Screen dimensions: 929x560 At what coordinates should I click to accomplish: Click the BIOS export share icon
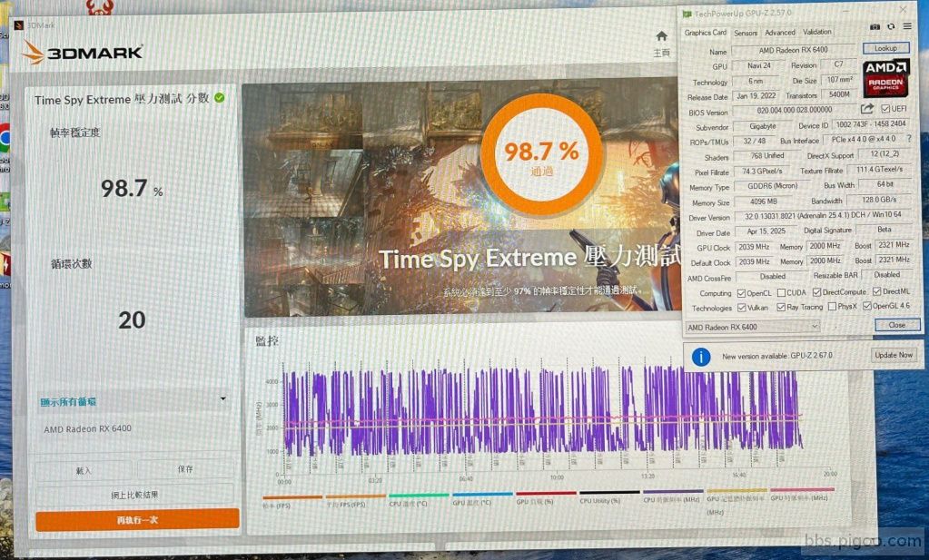click(866, 109)
